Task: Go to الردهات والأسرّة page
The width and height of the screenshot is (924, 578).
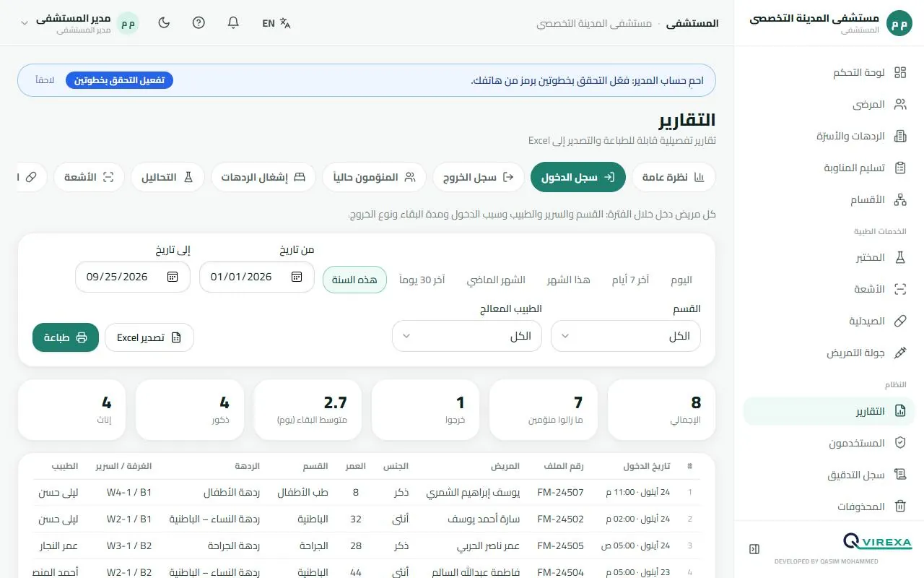Action: point(829,136)
